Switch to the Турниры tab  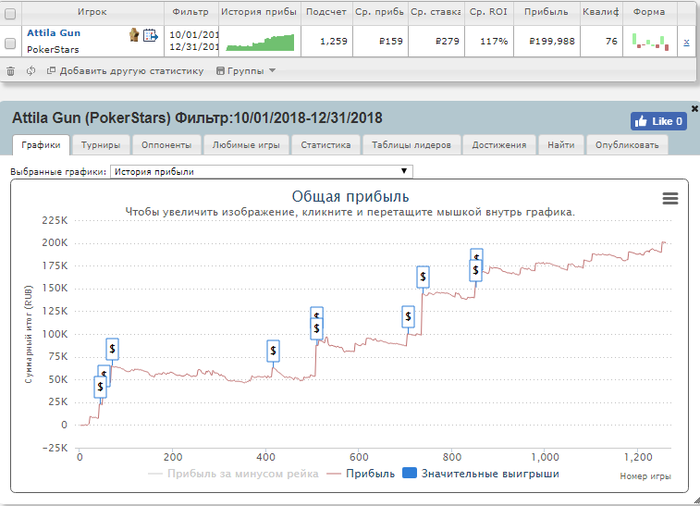click(101, 145)
